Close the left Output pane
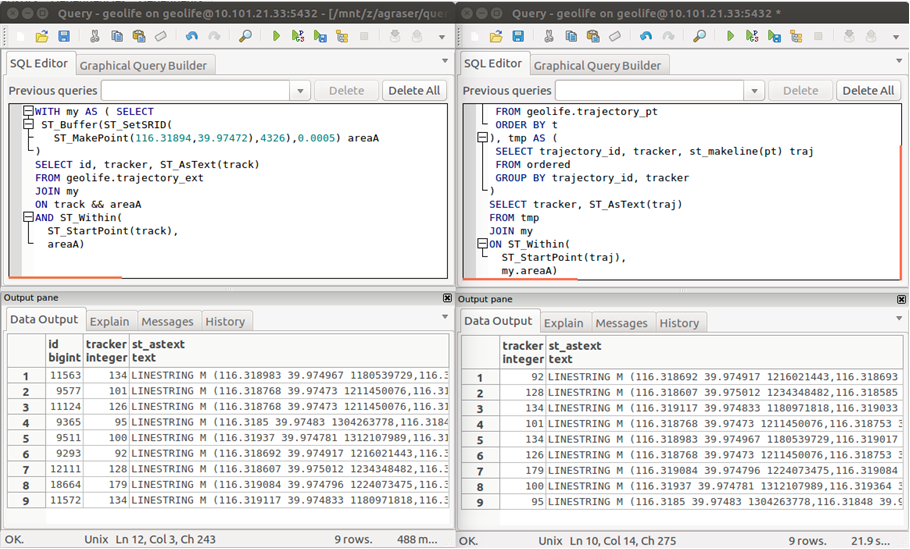Screen dimensions: 910x549 point(447,298)
